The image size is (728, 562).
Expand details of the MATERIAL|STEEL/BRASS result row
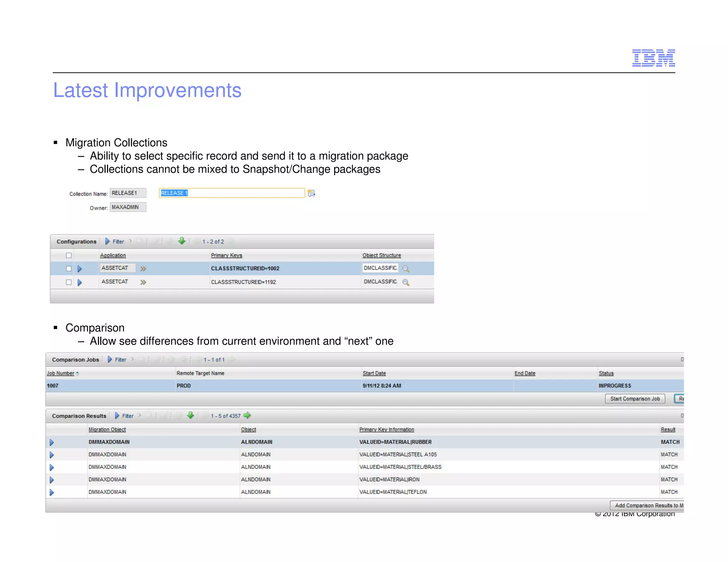(52, 467)
